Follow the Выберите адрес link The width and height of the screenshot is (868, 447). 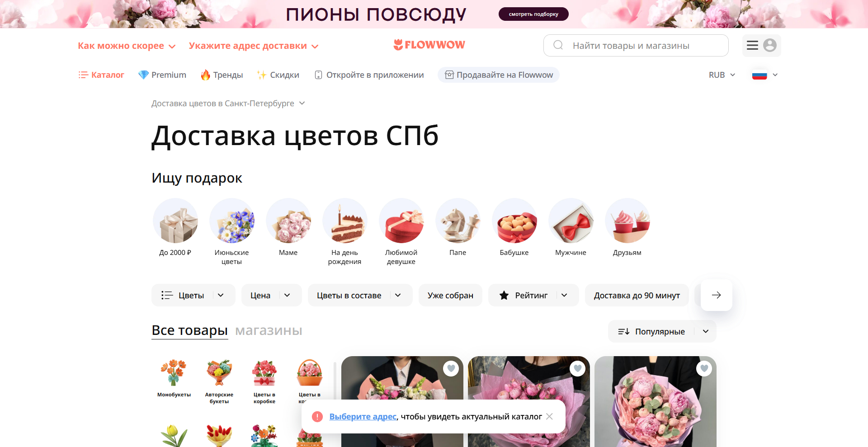point(363,417)
